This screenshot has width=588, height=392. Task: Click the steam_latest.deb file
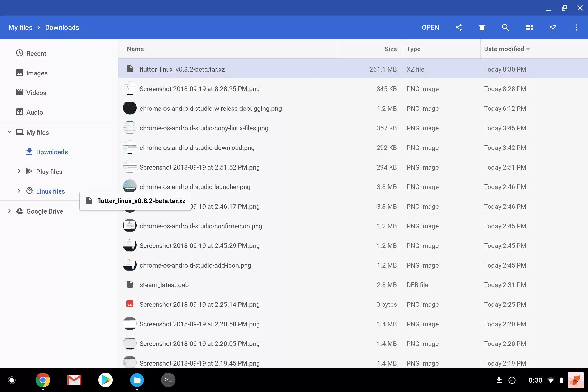tap(164, 285)
